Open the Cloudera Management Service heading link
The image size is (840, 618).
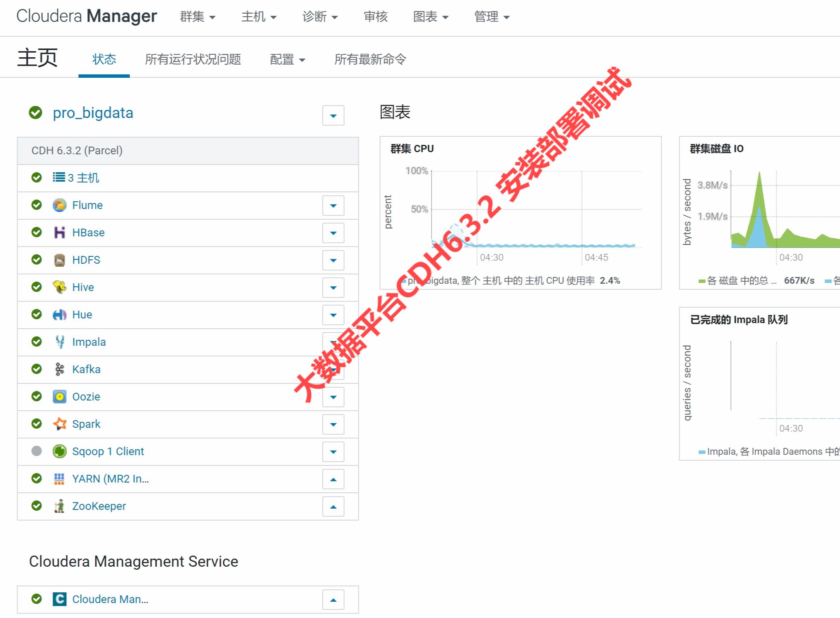(x=133, y=561)
